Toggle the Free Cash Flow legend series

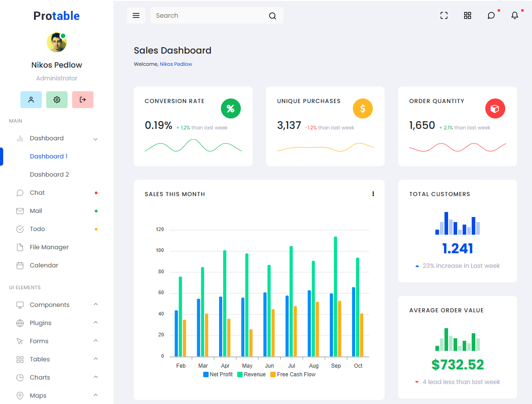(293, 374)
